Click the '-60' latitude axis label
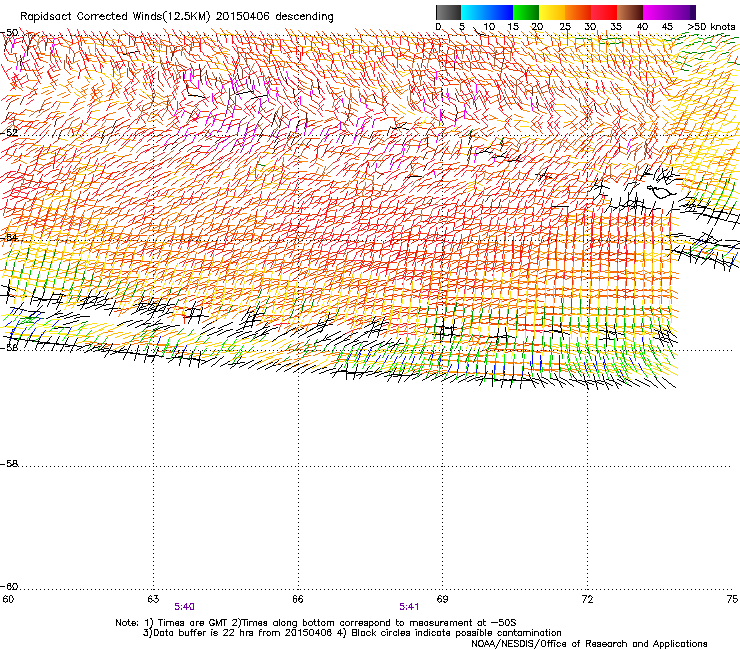The height and width of the screenshot is (650, 740). (9, 587)
